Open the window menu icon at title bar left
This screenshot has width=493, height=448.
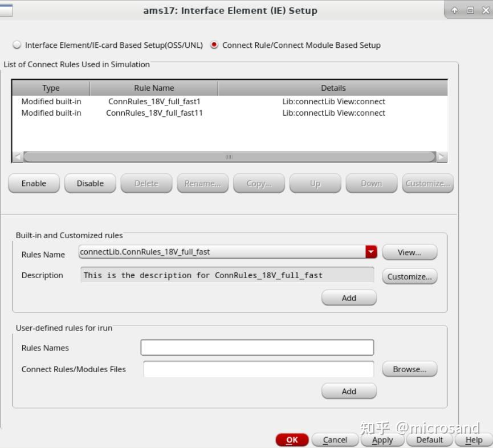click(6, 10)
